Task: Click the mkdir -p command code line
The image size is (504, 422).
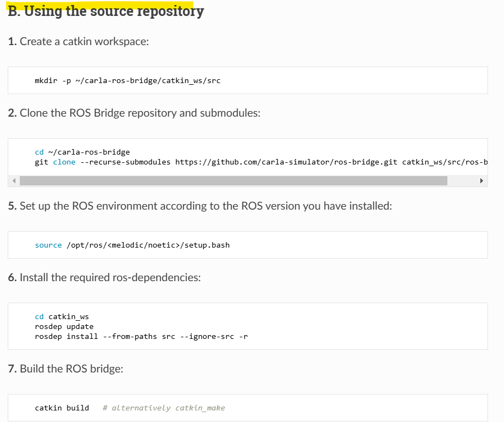Action: click(x=128, y=81)
